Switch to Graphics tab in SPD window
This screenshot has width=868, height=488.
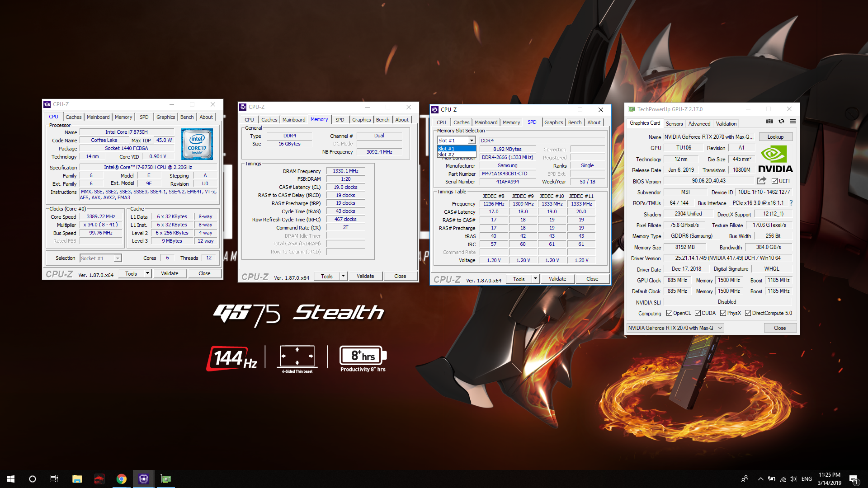(553, 122)
